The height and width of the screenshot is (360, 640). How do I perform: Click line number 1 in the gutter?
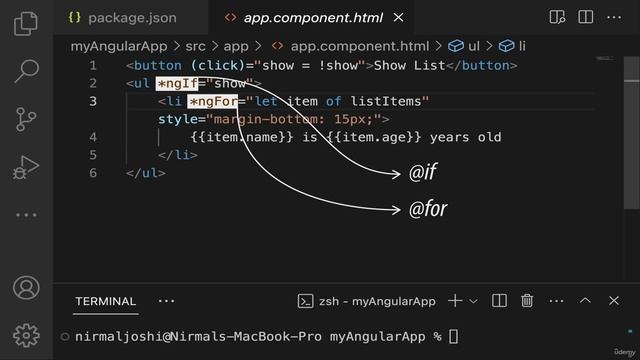point(93,65)
